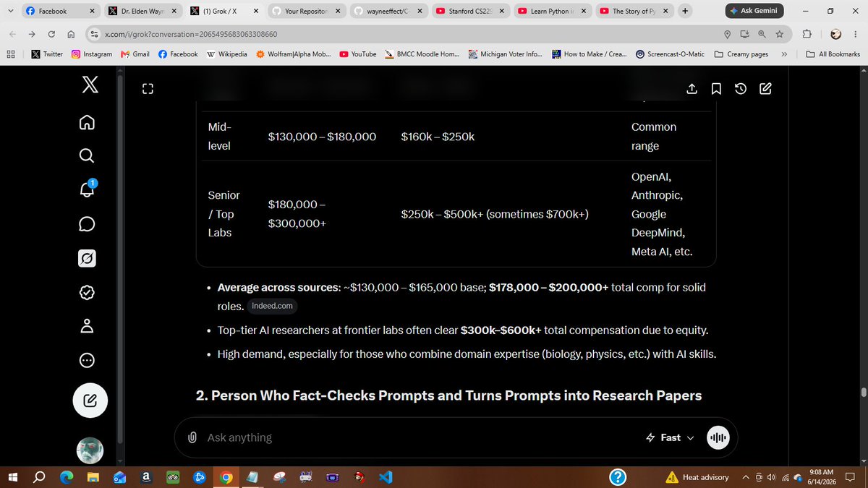The image size is (868, 488).
Task: Click the white compose post button
Action: (x=90, y=400)
